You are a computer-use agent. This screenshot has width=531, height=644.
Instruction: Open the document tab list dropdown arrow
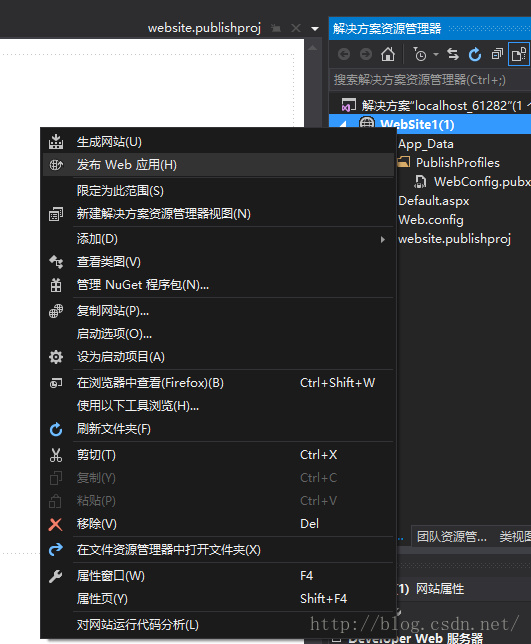pos(315,29)
